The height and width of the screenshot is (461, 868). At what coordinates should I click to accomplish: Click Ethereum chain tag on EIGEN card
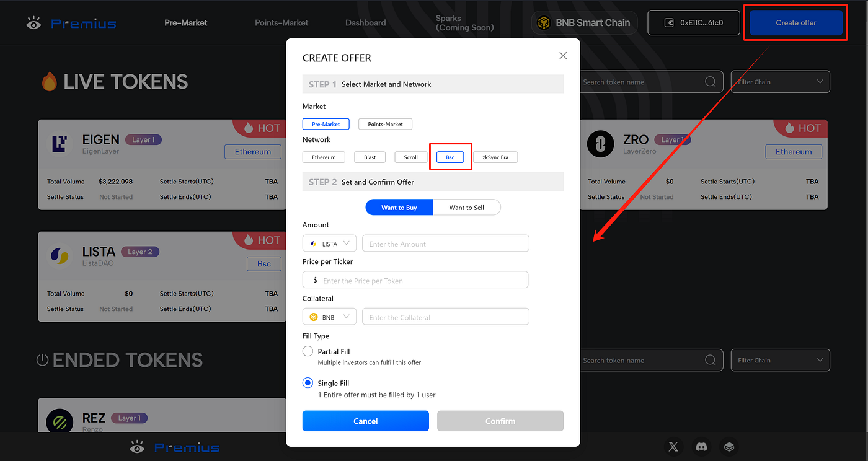pyautogui.click(x=253, y=151)
